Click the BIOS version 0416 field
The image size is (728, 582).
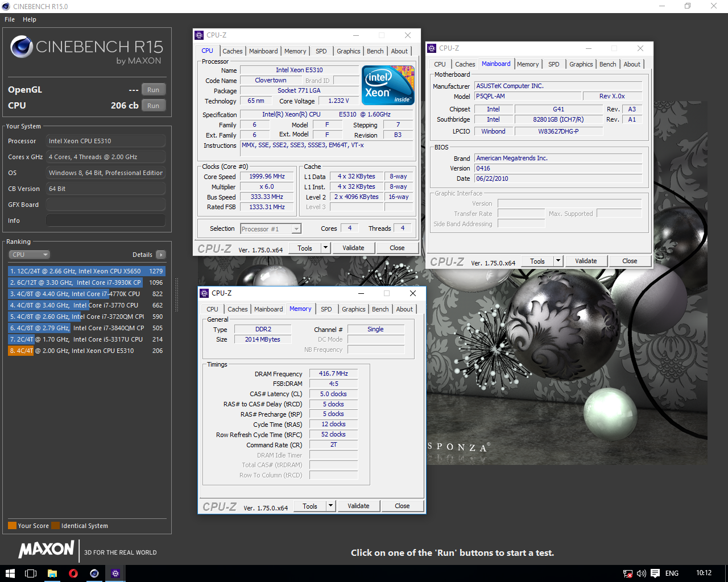[559, 168]
